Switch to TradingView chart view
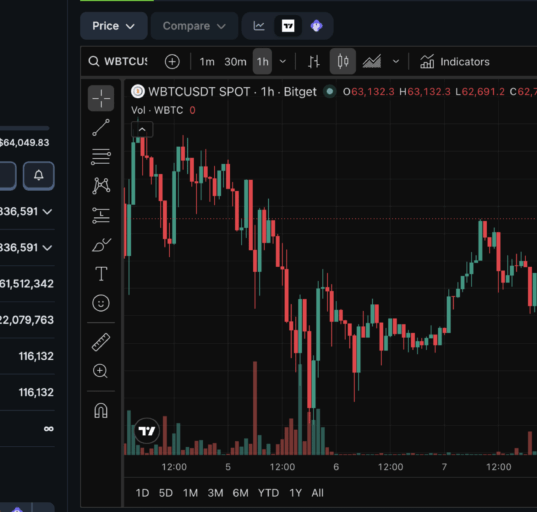 point(288,26)
